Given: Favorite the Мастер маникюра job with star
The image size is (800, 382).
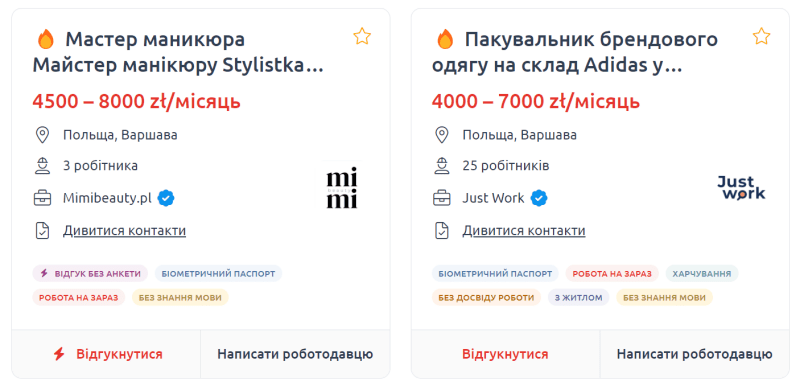Looking at the screenshot, I should (x=362, y=37).
